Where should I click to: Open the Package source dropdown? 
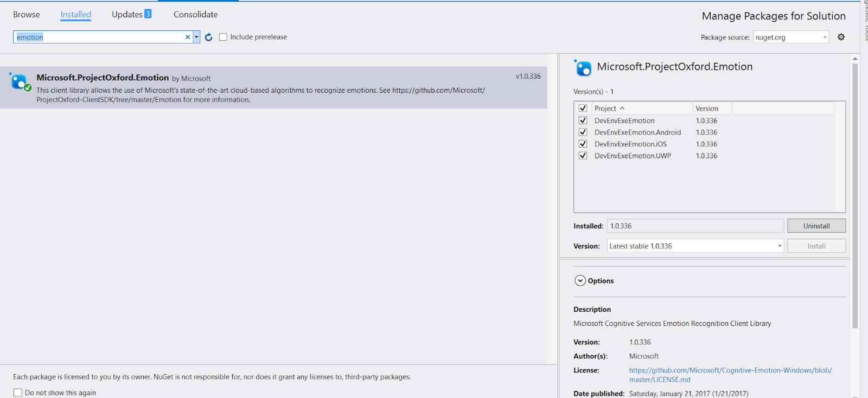tap(791, 37)
